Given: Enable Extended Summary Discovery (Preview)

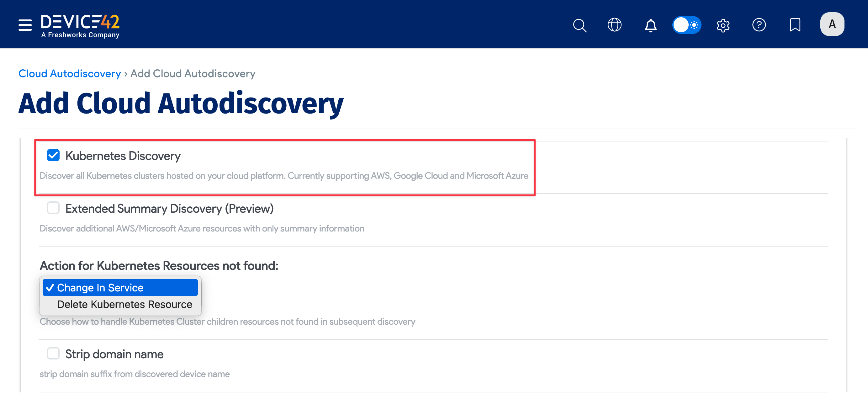Looking at the screenshot, I should (53, 208).
